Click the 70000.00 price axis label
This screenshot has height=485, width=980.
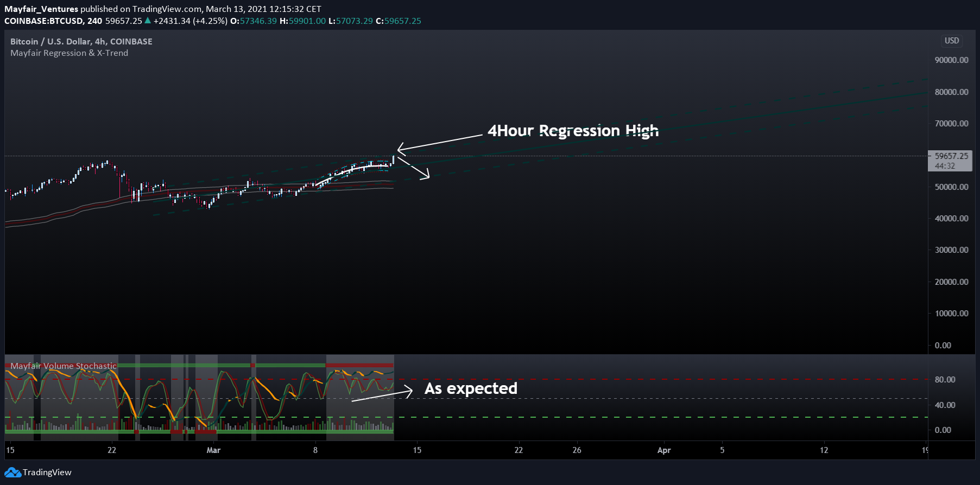click(951, 124)
